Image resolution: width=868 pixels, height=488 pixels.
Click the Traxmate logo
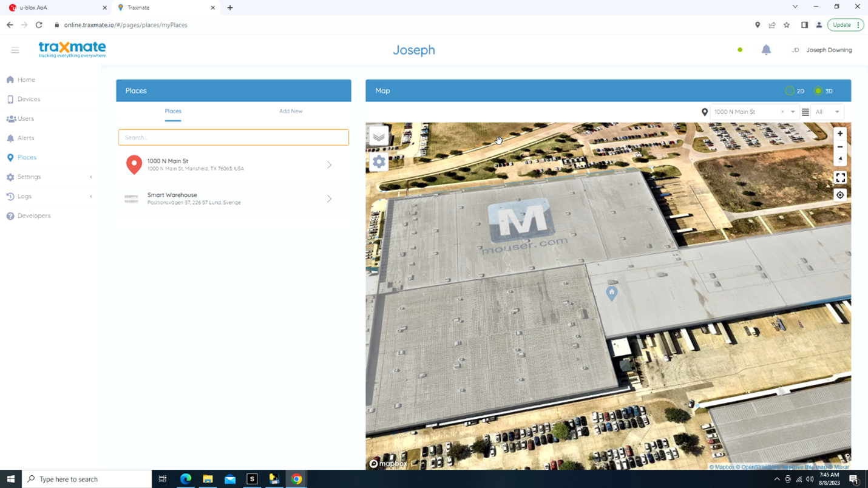point(72,50)
